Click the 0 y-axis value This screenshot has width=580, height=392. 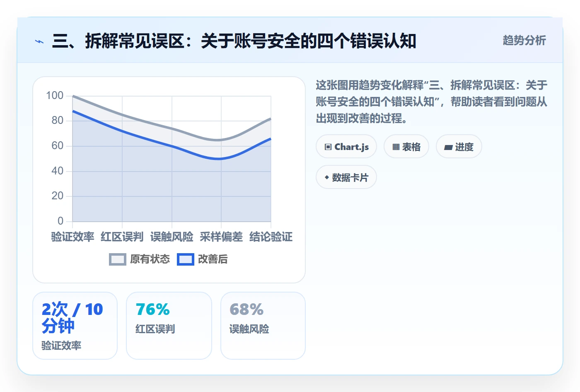click(x=60, y=221)
